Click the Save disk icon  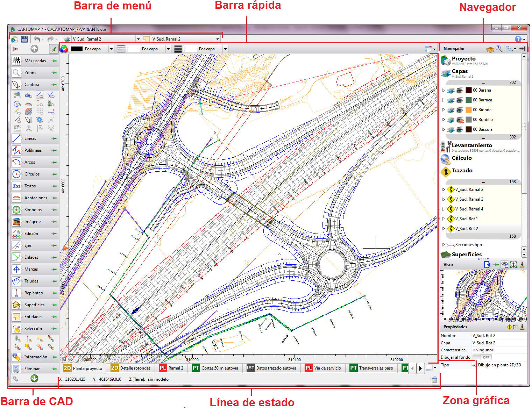point(24,39)
